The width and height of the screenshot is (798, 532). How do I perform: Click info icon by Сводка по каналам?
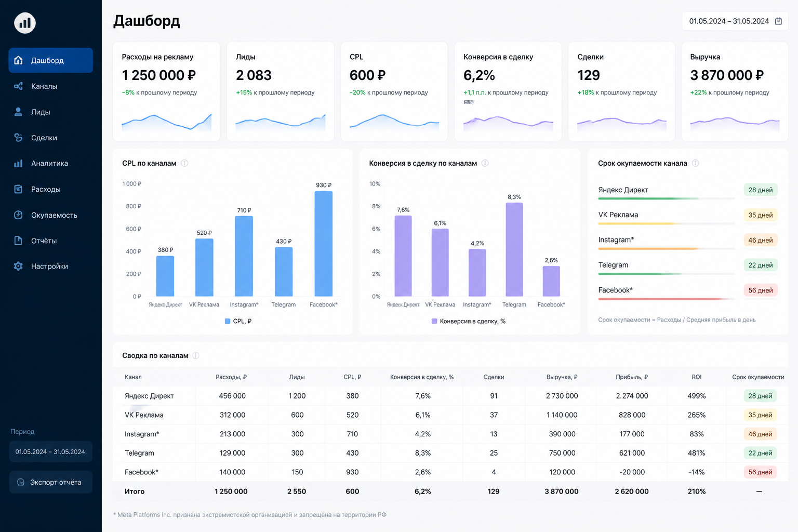(x=196, y=356)
